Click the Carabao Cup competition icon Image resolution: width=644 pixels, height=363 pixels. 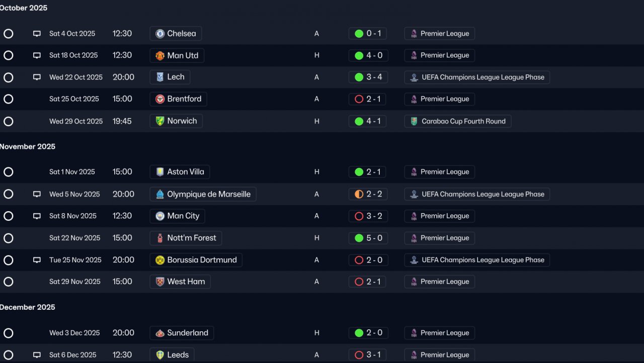pos(414,121)
